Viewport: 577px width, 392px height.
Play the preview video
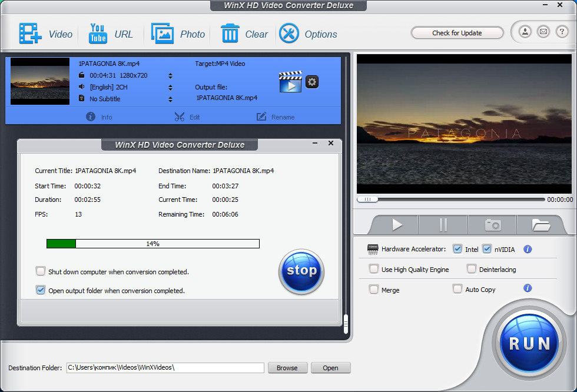point(397,225)
